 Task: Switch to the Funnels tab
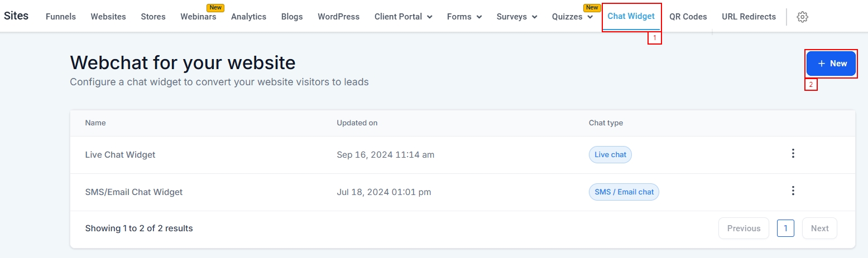[61, 17]
